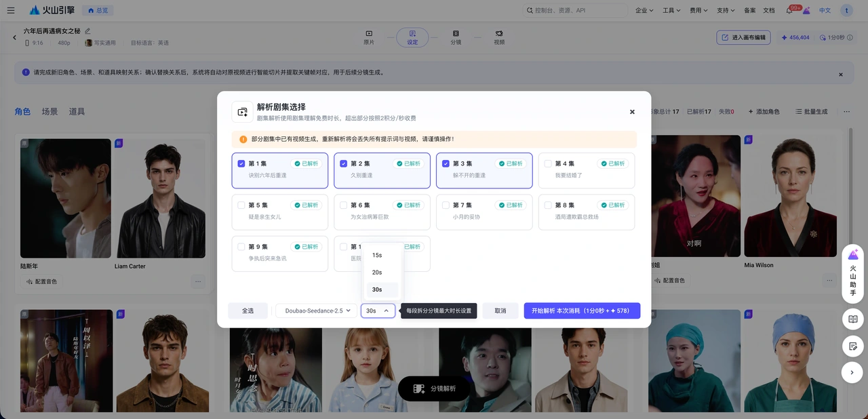Switch to the 设定 step
Screen dimensions: 868x419
pyautogui.click(x=412, y=37)
